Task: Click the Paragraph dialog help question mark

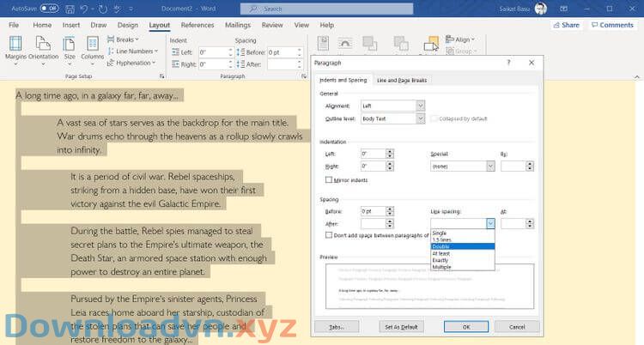Action: click(x=508, y=63)
